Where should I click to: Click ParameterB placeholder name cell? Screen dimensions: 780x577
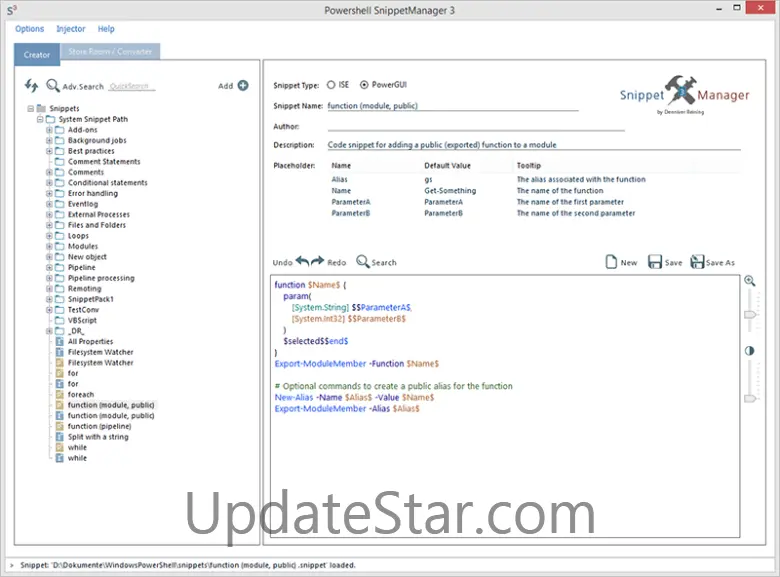[x=351, y=213]
